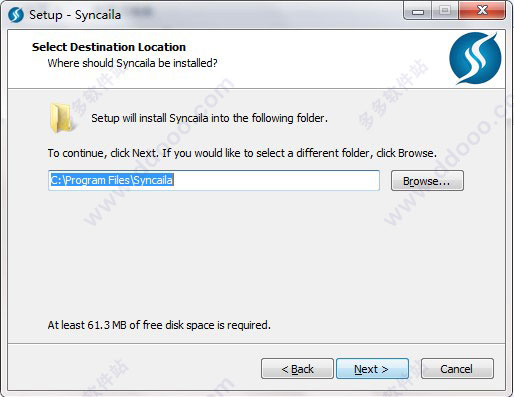
Task: Click the yellow folder icon
Action: pyautogui.click(x=61, y=118)
